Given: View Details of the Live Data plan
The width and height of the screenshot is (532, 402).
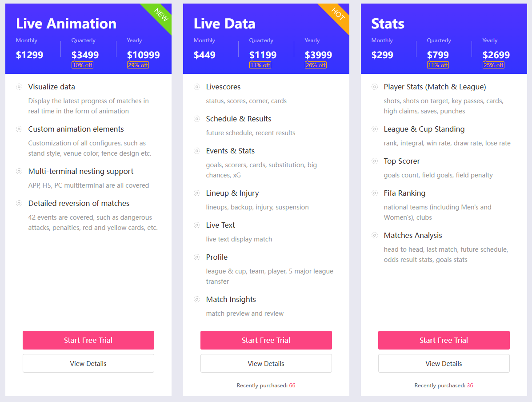Looking at the screenshot, I should click(266, 363).
